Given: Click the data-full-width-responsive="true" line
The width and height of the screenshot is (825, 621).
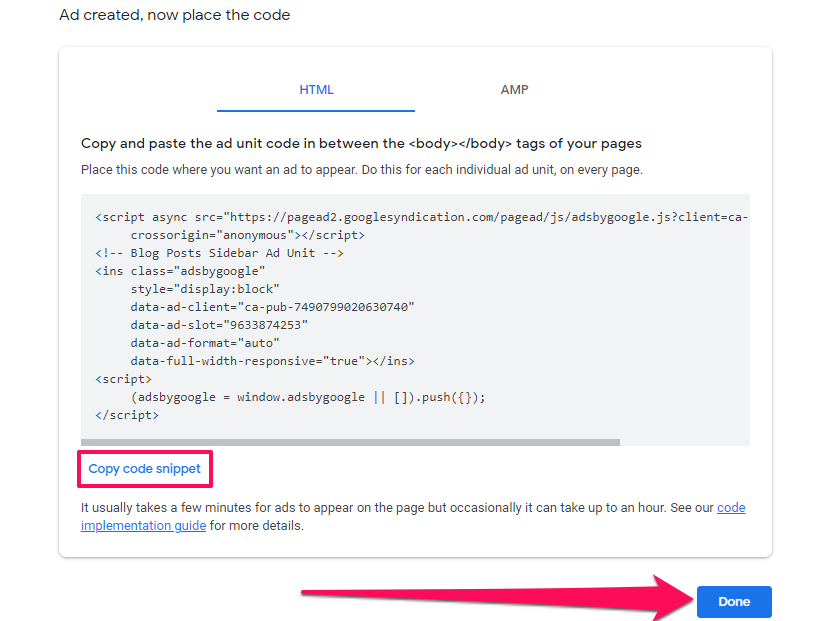Looking at the screenshot, I should click(x=273, y=361).
